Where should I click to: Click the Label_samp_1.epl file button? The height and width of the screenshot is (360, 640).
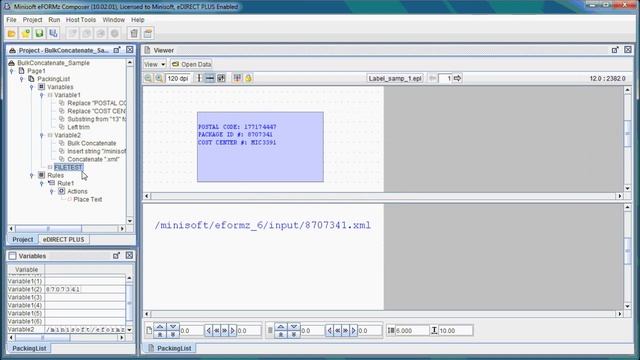(395, 78)
